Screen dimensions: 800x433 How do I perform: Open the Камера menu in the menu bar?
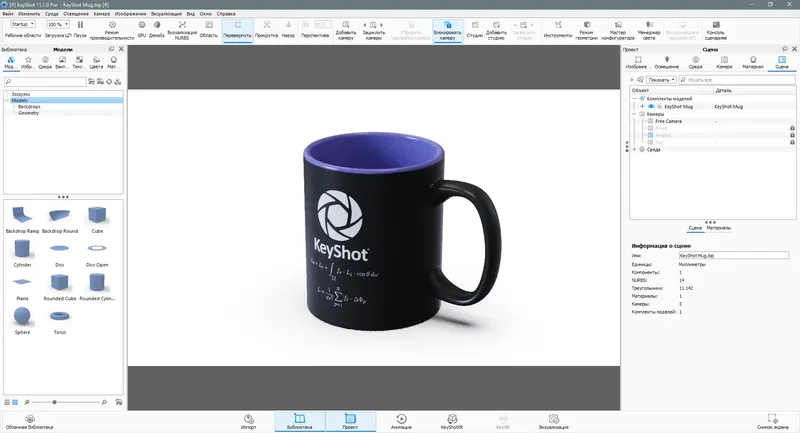102,14
